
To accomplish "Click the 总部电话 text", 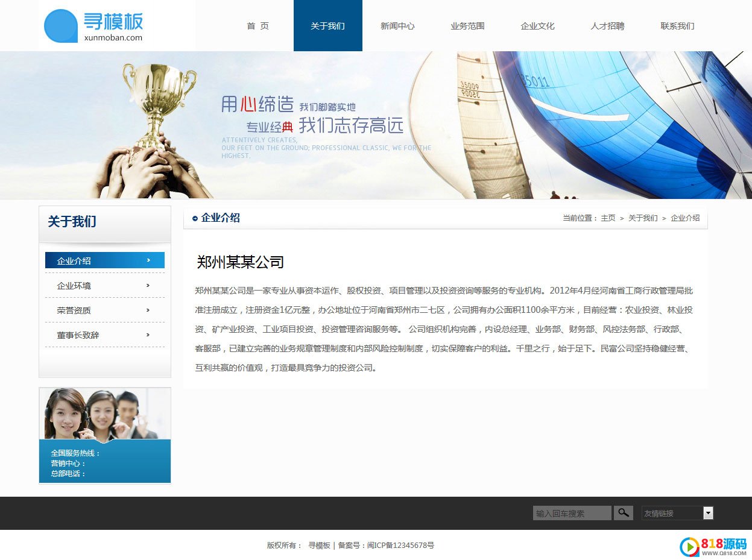I will [x=68, y=474].
